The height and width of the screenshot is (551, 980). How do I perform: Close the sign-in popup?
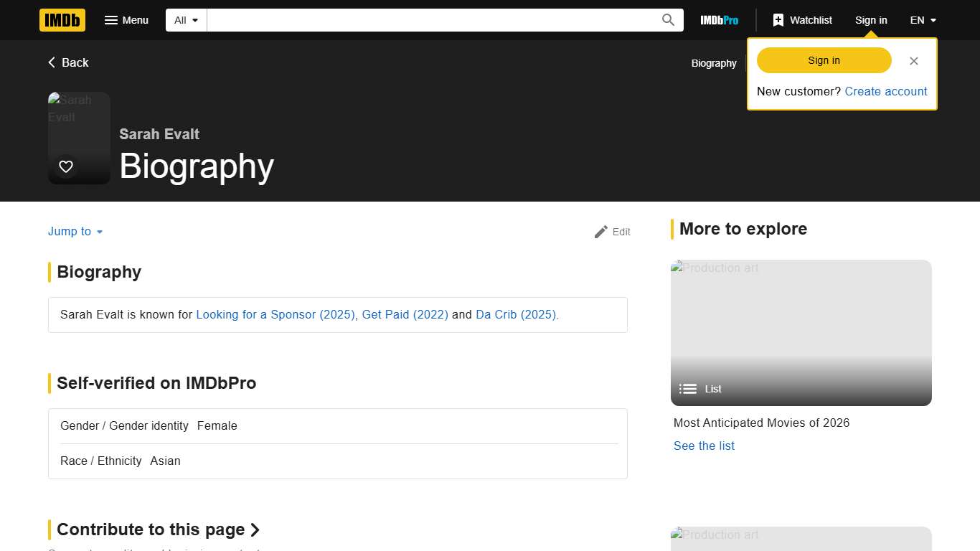coord(913,61)
